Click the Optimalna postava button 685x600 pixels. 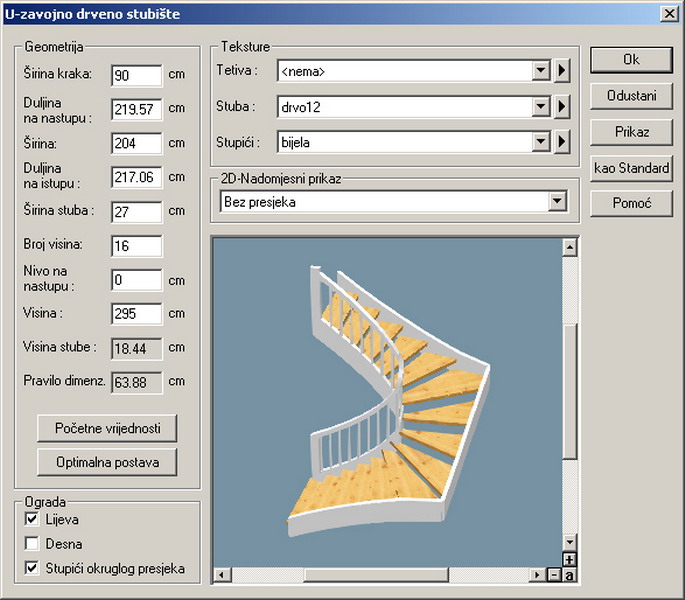pos(107,462)
